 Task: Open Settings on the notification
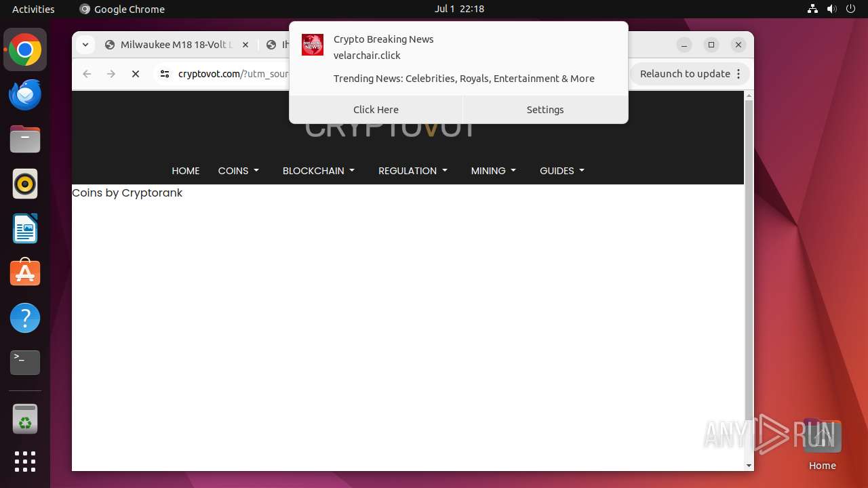pos(545,109)
